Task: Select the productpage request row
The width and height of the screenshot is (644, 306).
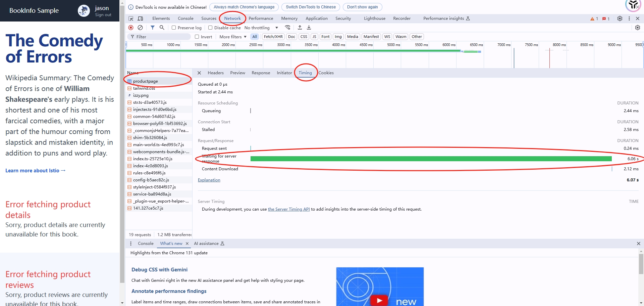Action: point(159,81)
